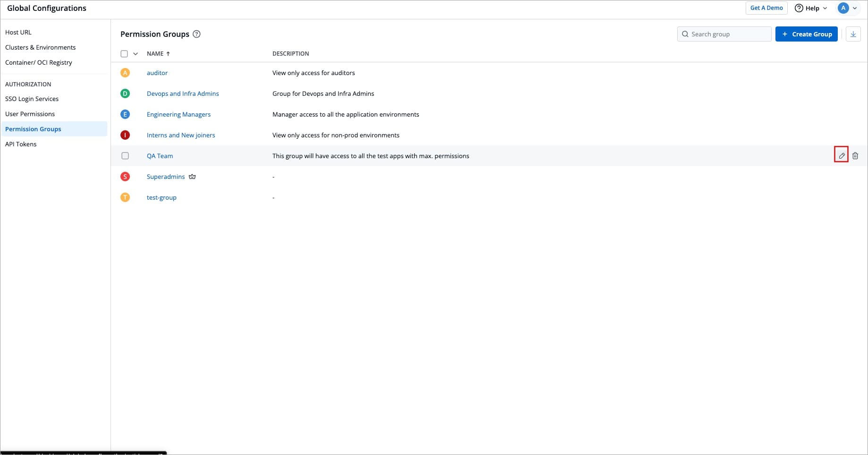Expand the user profile avatar menu
868x455 pixels.
(x=847, y=8)
